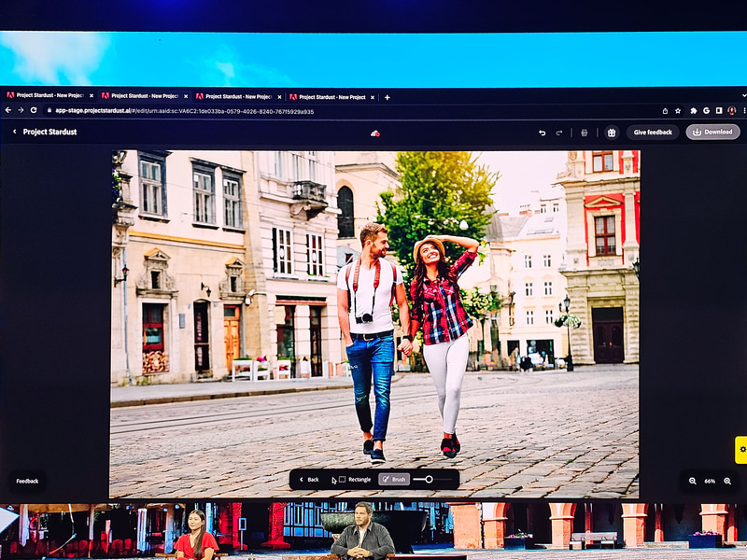747x560 pixels.
Task: Redo the last undone edit
Action: coord(558,133)
